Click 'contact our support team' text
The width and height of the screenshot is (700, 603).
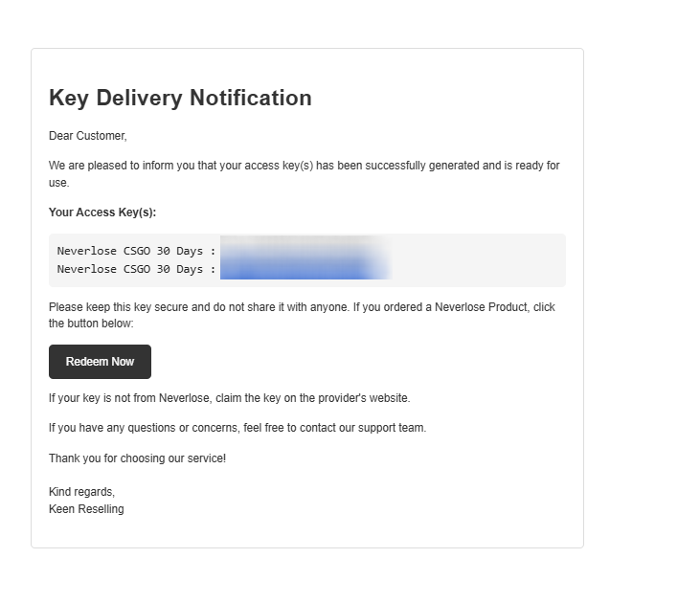click(x=362, y=428)
